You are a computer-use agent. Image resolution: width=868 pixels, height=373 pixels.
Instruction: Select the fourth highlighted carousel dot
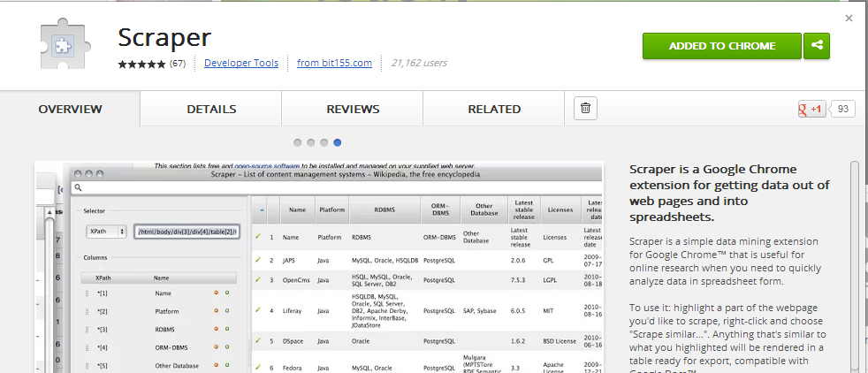coord(338,142)
